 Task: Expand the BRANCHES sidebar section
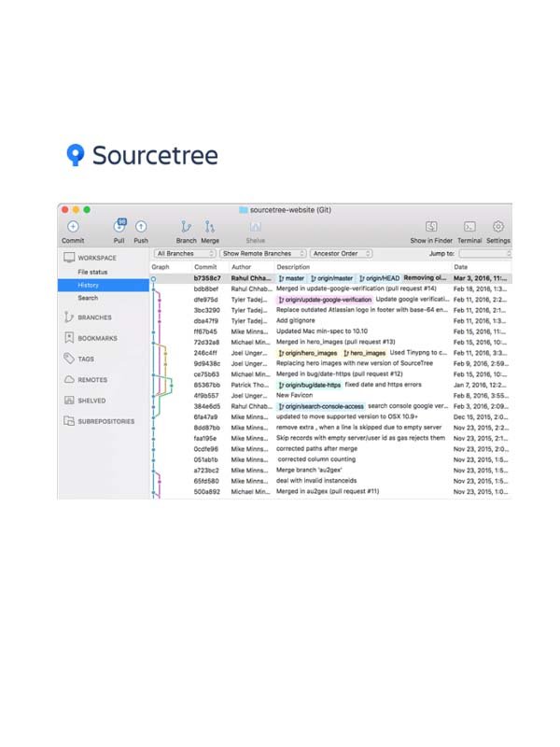tap(94, 317)
